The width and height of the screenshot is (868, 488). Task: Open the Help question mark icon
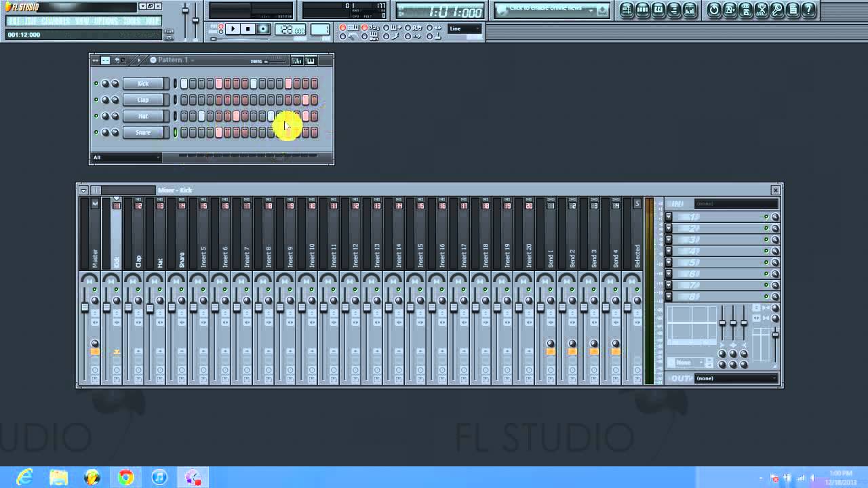point(808,10)
